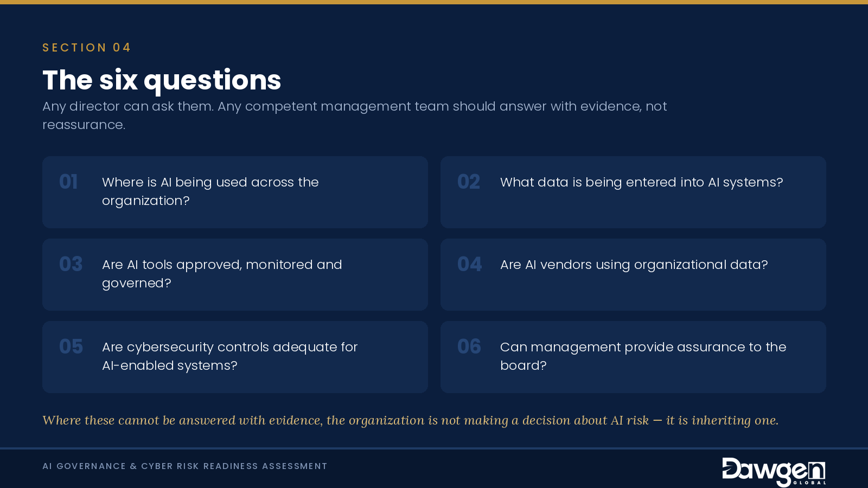The height and width of the screenshot is (488, 868).
Task: Click the 'SECTION 04' label
Action: point(87,48)
